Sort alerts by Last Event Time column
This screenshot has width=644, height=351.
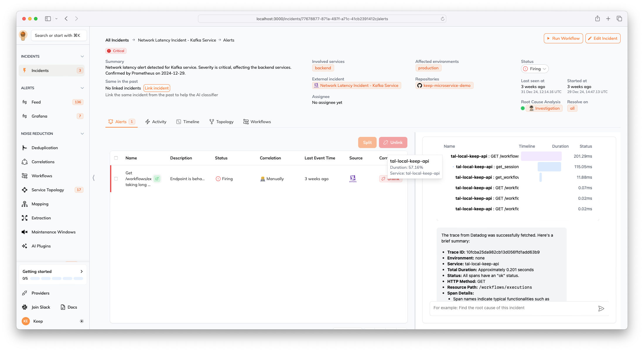[x=320, y=158]
